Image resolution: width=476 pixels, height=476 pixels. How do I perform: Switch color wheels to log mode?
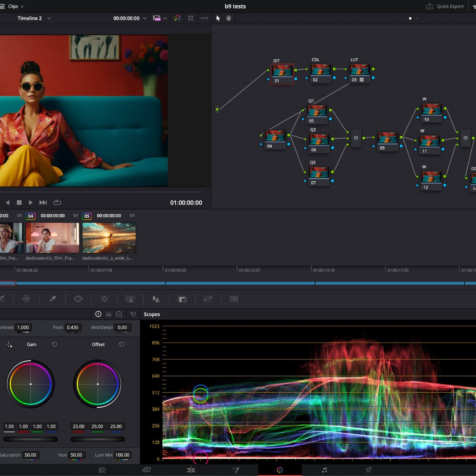pyautogui.click(x=119, y=314)
